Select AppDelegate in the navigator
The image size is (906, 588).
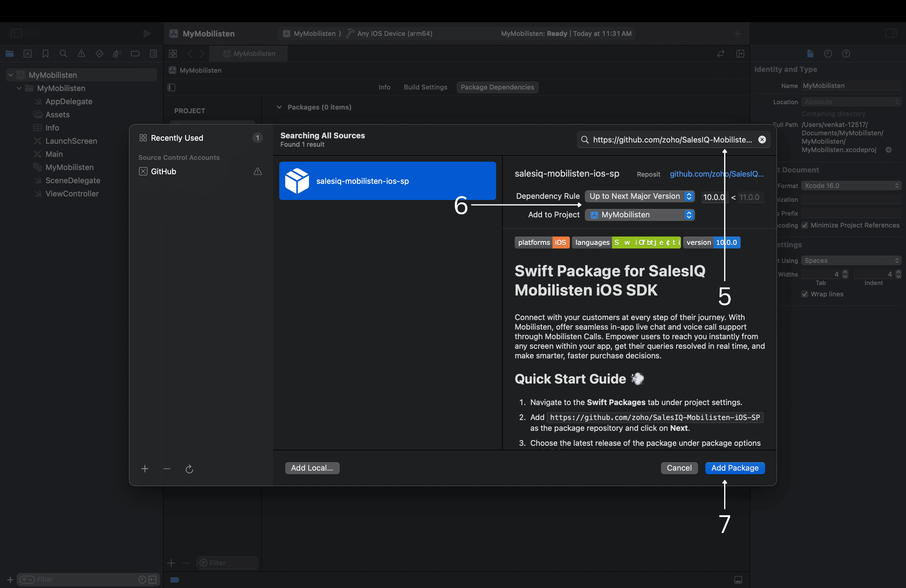pyautogui.click(x=69, y=101)
